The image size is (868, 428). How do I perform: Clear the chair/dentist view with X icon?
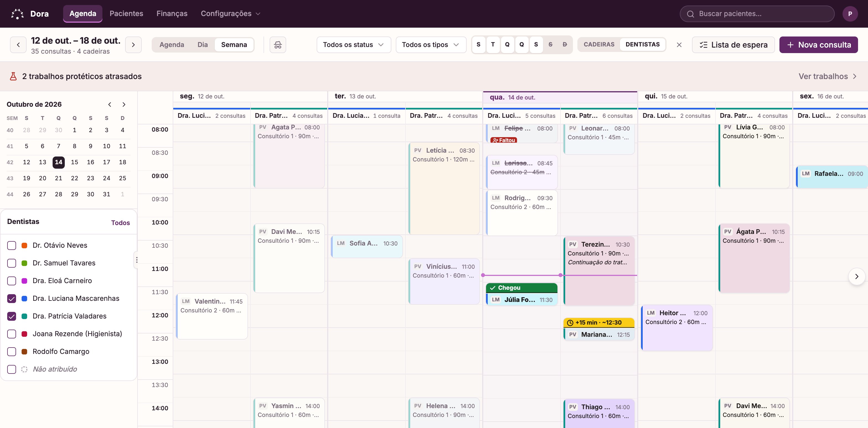[x=679, y=45]
